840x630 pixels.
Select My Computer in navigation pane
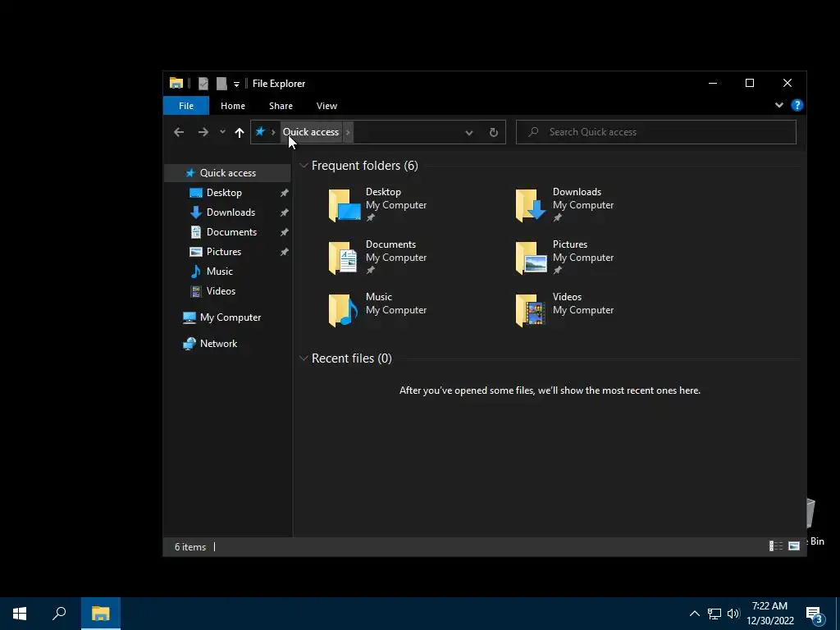tap(231, 317)
